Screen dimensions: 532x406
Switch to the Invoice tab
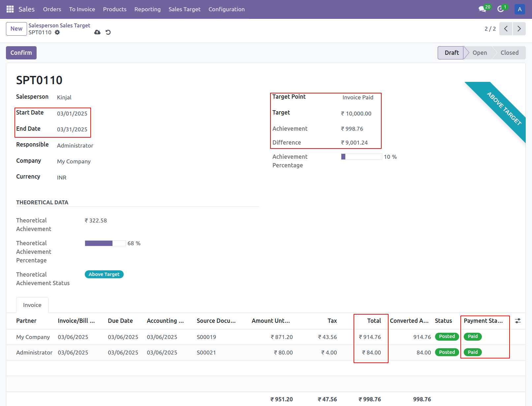pos(32,305)
